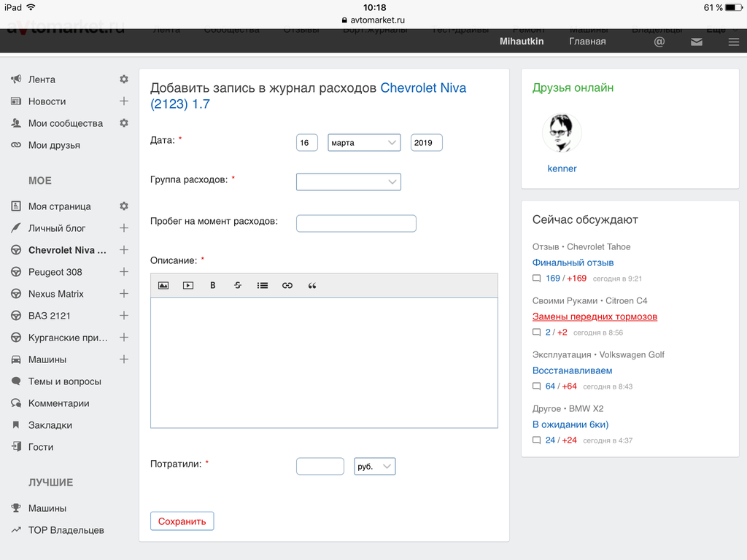Click trophy icon beside ЛУЧШИЕ Машины
The height and width of the screenshot is (560, 747).
16,508
